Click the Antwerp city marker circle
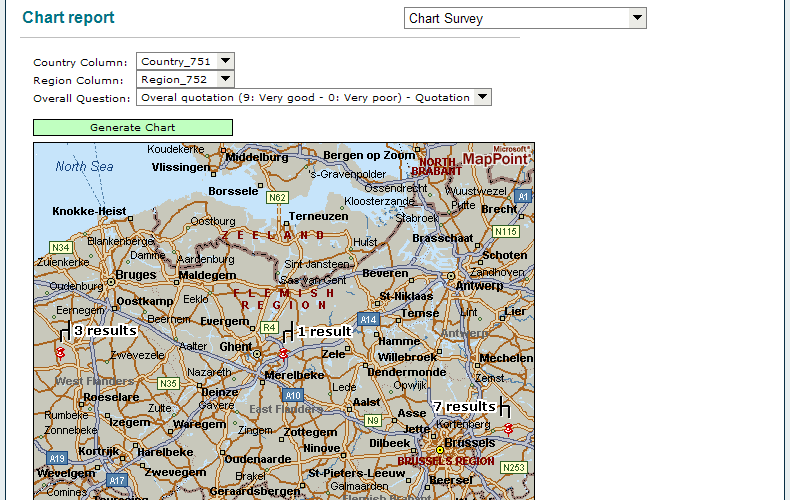The height and width of the screenshot is (500, 790). coord(451,276)
